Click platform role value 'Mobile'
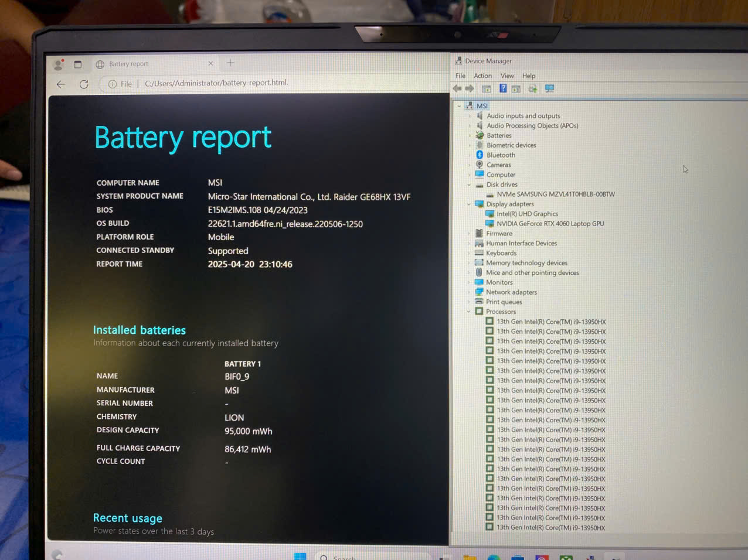The image size is (748, 560). tap(221, 237)
